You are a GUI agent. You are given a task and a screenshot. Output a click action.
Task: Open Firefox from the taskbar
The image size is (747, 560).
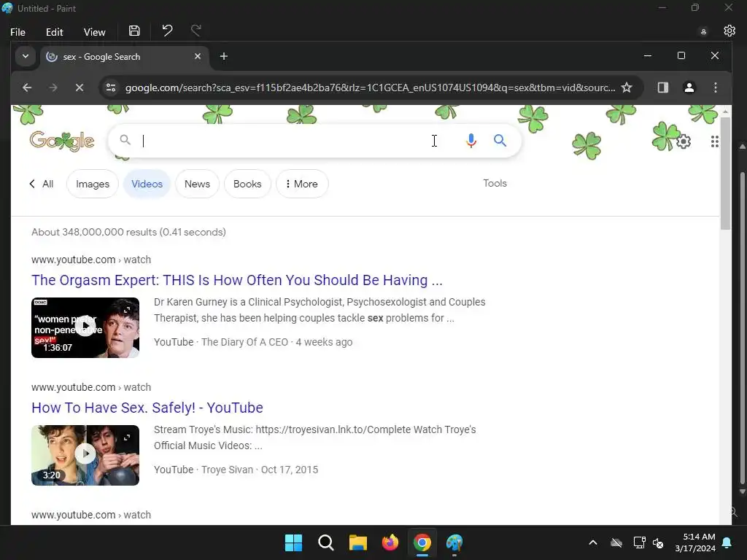point(390,542)
